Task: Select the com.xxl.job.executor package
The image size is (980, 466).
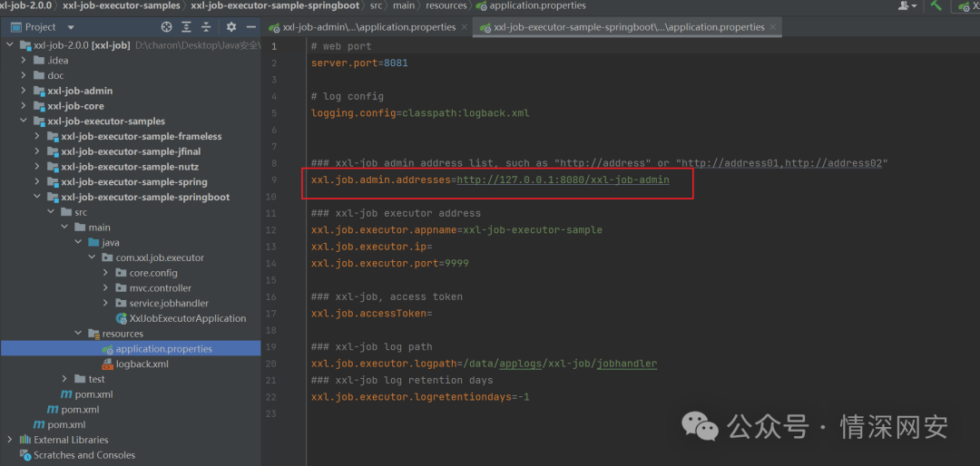Action: tap(160, 257)
